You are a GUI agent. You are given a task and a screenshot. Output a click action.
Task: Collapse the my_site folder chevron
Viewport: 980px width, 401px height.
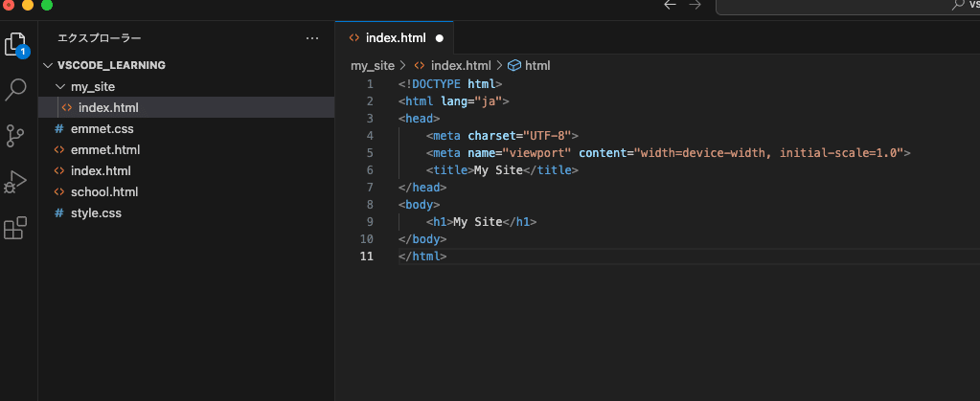coord(60,87)
